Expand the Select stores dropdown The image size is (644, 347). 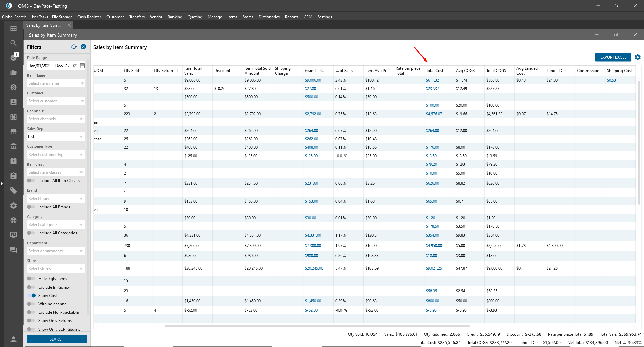pyautogui.click(x=56, y=269)
